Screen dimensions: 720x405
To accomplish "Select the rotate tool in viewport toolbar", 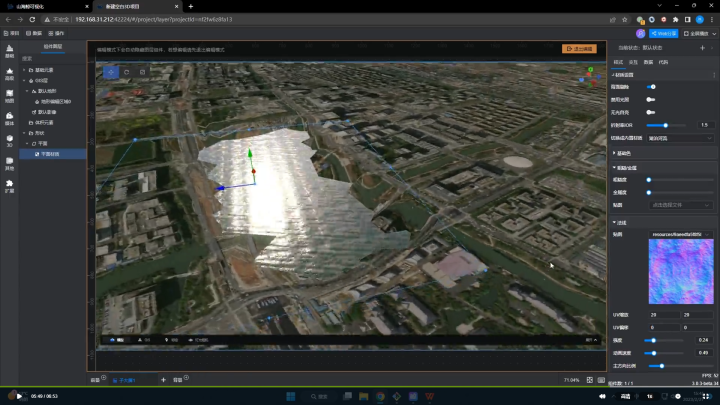I will (127, 72).
